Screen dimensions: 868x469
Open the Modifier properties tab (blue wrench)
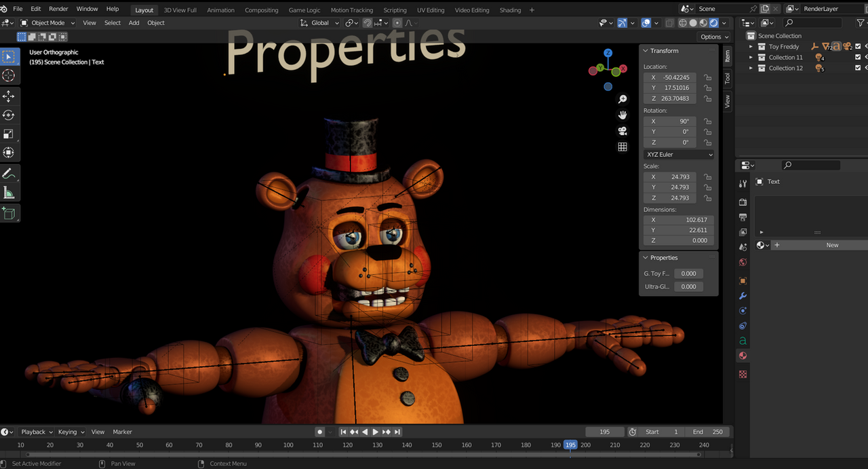click(743, 296)
